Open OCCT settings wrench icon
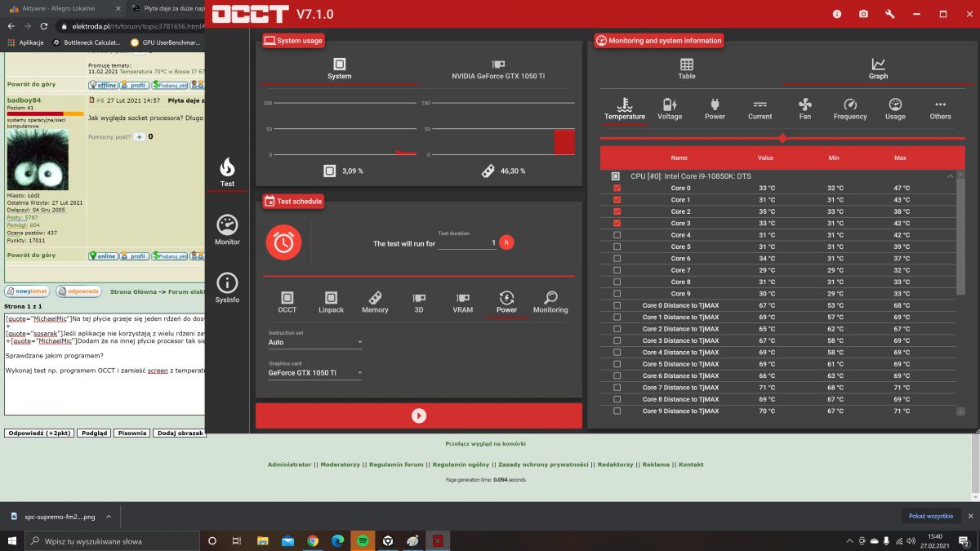This screenshot has width=980, height=551. tap(890, 14)
